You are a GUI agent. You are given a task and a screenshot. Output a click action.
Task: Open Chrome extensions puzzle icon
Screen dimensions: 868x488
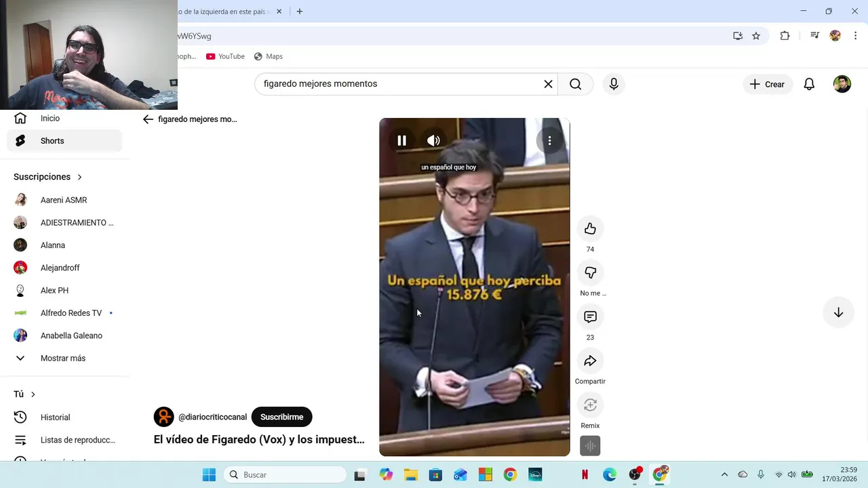785,36
